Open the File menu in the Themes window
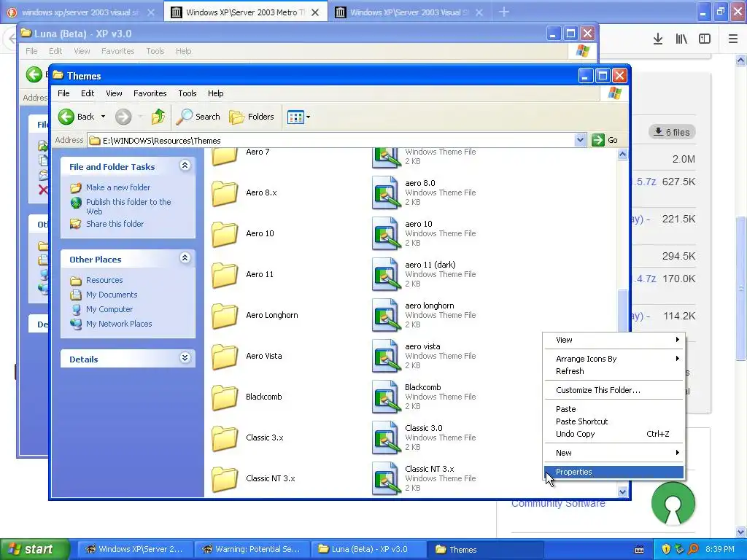Image resolution: width=747 pixels, height=560 pixels. (63, 93)
